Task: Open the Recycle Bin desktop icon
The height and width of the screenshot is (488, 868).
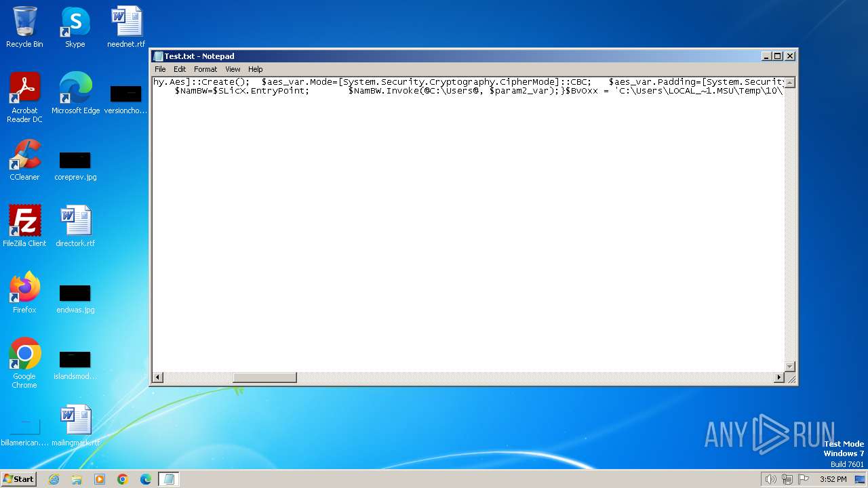Action: (24, 27)
